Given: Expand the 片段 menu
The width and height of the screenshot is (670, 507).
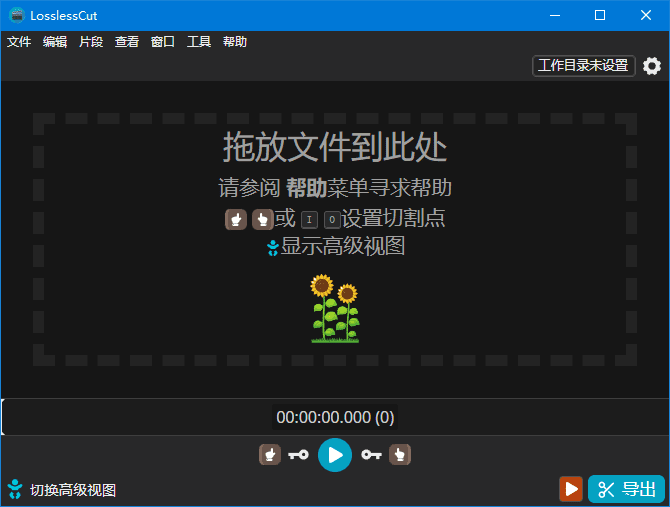Looking at the screenshot, I should [x=91, y=42].
